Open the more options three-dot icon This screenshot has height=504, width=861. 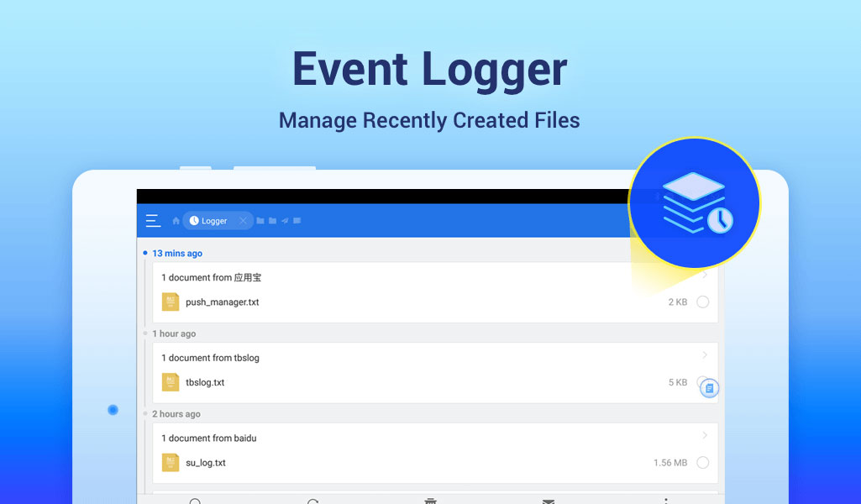(x=666, y=499)
